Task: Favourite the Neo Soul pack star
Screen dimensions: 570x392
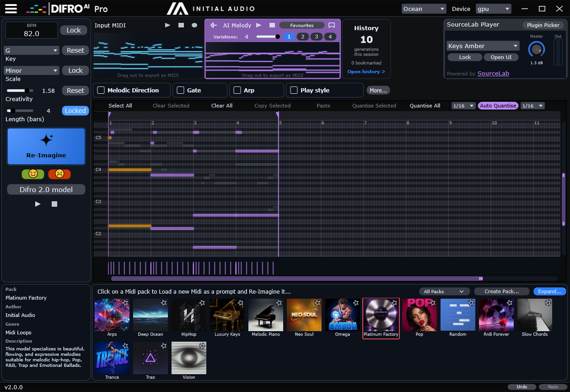Action: 317,303
